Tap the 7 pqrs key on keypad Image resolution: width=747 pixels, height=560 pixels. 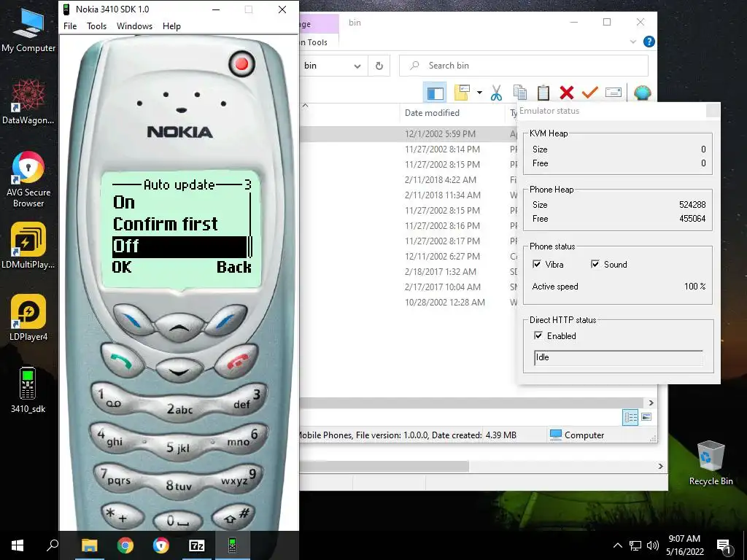point(116,478)
